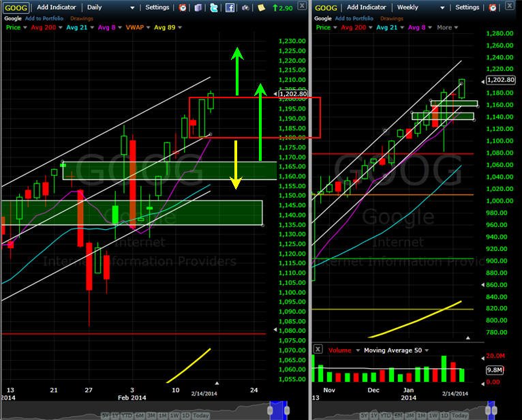The image size is (522, 420).
Task: Click the 9.8M volume value label
Action: 494,370
